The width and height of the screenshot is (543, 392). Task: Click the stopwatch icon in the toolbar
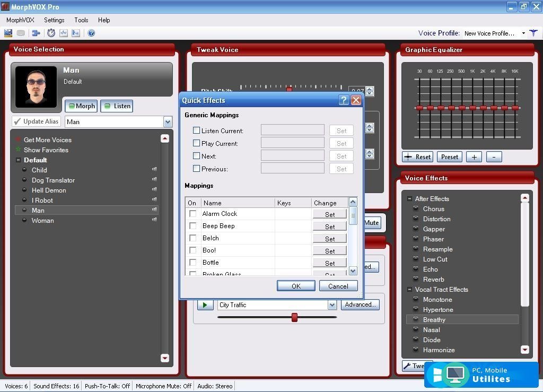[x=51, y=33]
